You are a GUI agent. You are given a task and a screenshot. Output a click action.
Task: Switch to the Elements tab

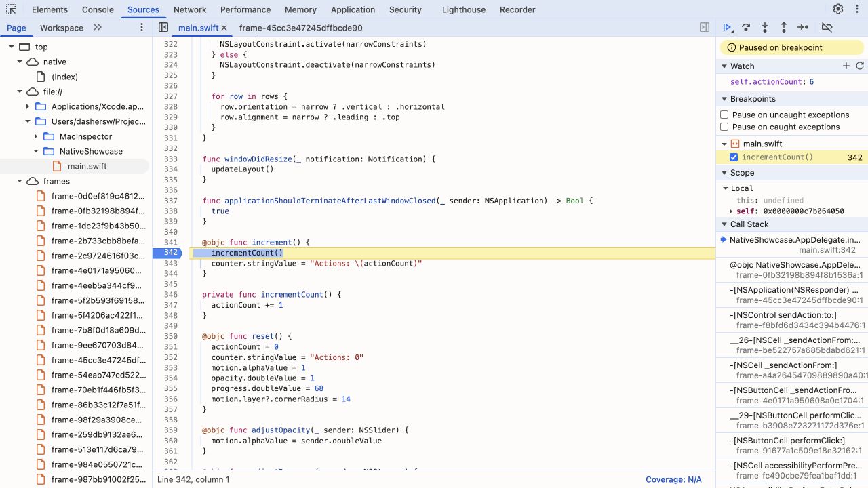coord(50,9)
